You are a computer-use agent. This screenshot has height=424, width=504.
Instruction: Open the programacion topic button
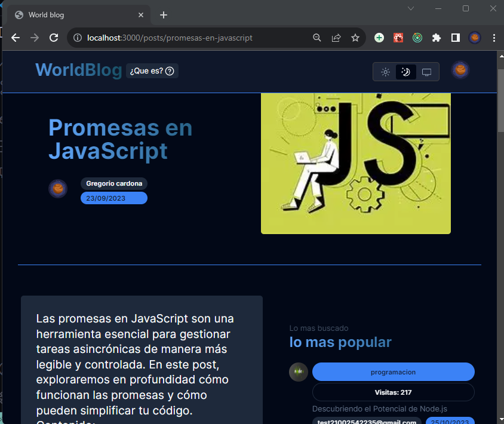tap(393, 371)
